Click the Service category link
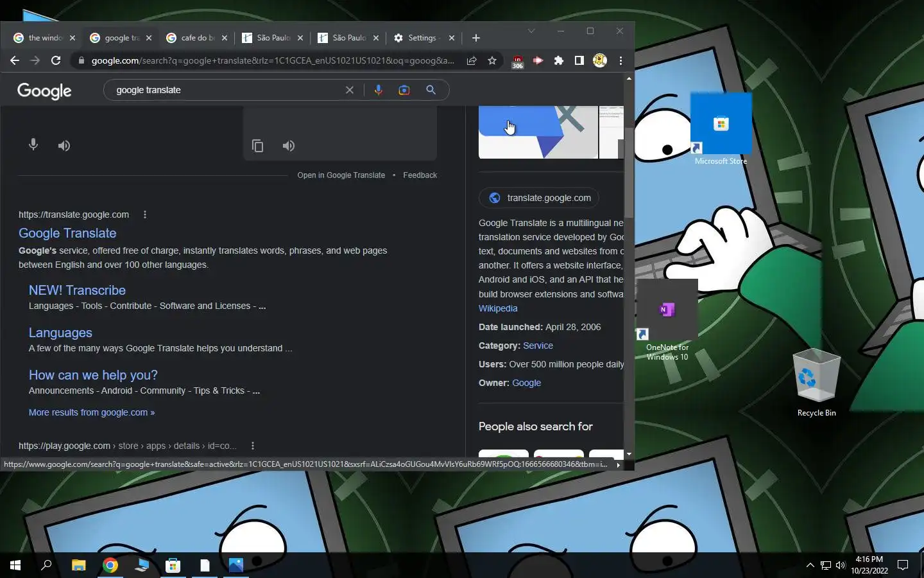Image resolution: width=924 pixels, height=578 pixels. click(538, 346)
